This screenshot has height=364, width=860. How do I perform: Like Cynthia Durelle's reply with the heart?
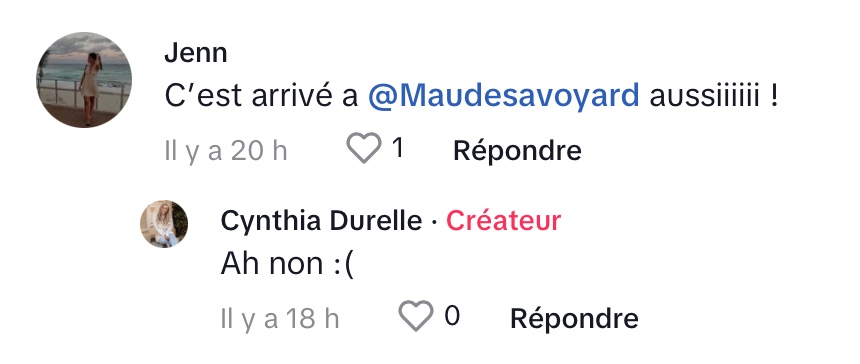pos(415,316)
